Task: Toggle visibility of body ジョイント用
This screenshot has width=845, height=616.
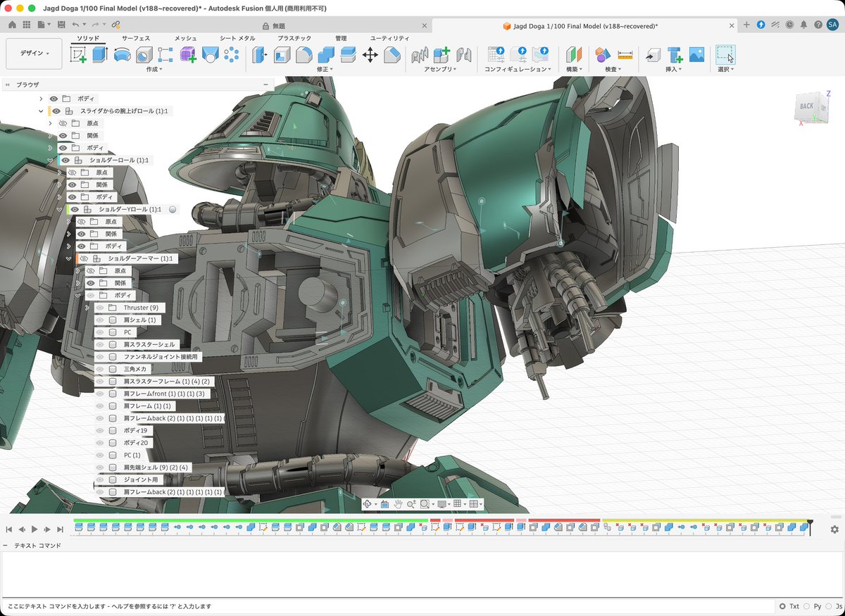Action: click(x=99, y=480)
